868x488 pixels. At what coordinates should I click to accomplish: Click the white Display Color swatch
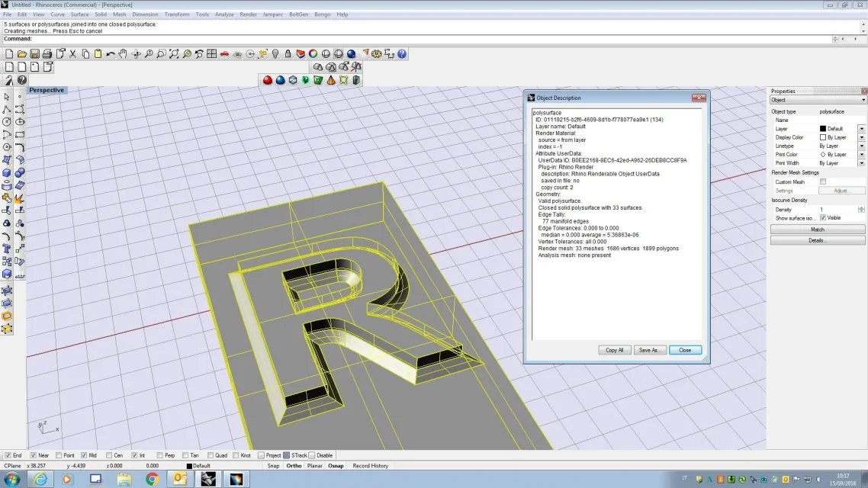pyautogui.click(x=822, y=137)
